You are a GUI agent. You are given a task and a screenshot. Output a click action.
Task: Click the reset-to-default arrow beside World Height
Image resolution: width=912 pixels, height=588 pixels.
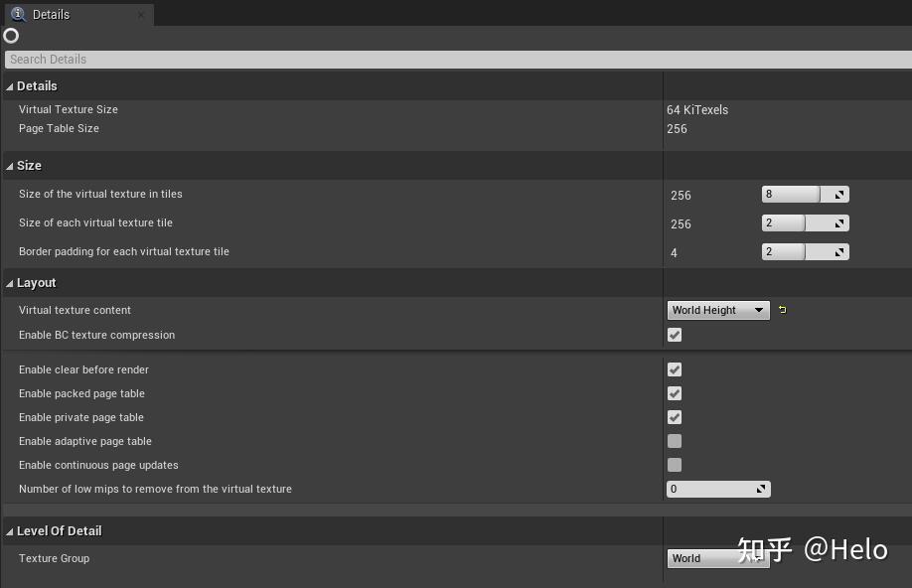(783, 310)
